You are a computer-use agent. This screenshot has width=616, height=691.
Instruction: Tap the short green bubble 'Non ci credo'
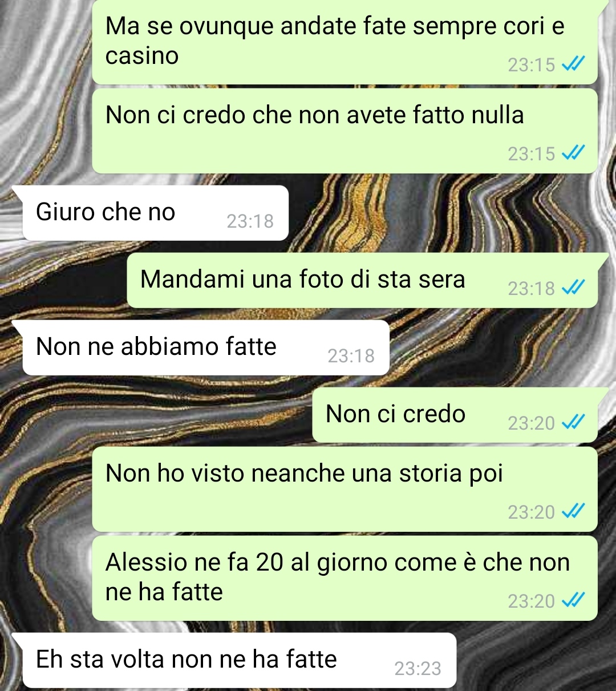[x=455, y=415]
